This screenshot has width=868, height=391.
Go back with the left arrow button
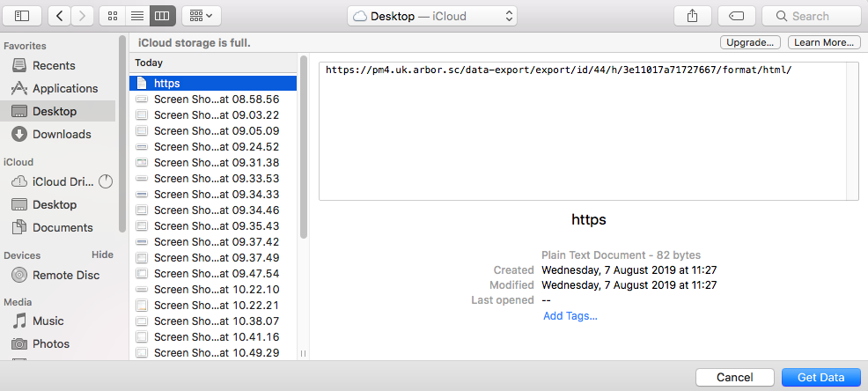click(x=60, y=16)
